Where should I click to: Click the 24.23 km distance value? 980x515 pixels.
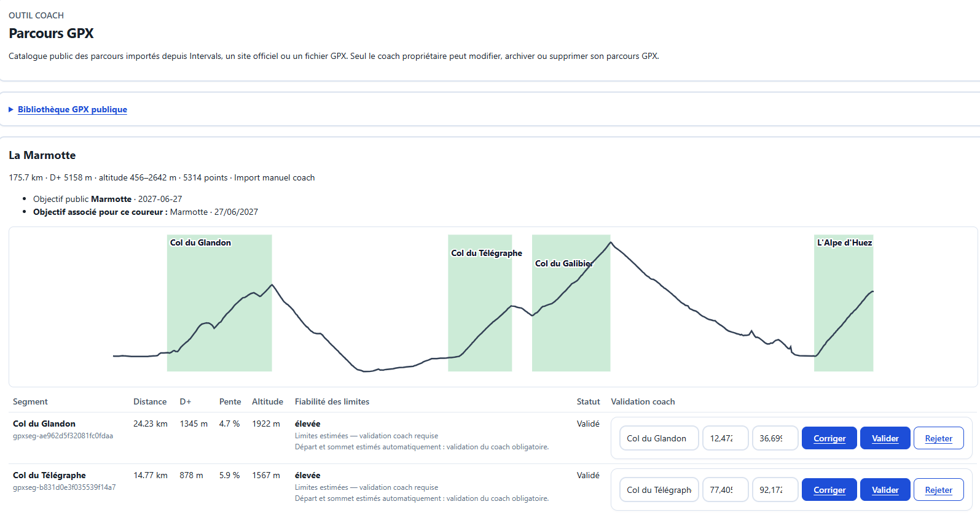tap(151, 424)
